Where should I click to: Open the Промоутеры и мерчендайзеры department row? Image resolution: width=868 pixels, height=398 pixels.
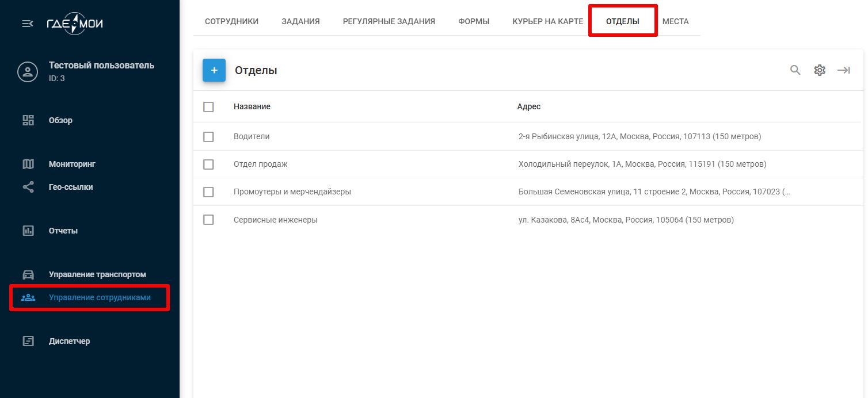292,192
